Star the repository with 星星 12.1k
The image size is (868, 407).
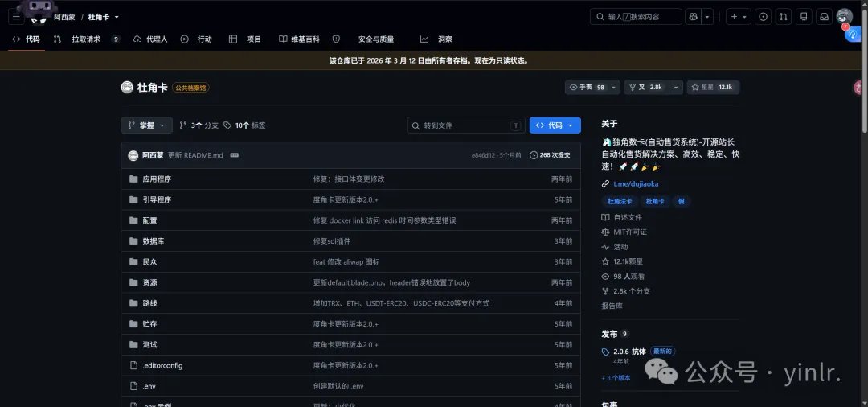[x=713, y=88]
